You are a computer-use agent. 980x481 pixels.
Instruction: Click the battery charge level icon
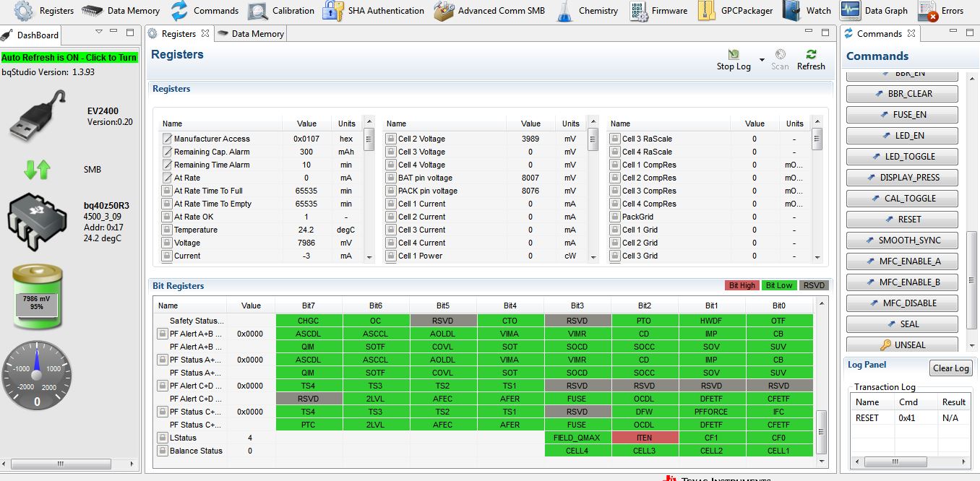click(37, 297)
